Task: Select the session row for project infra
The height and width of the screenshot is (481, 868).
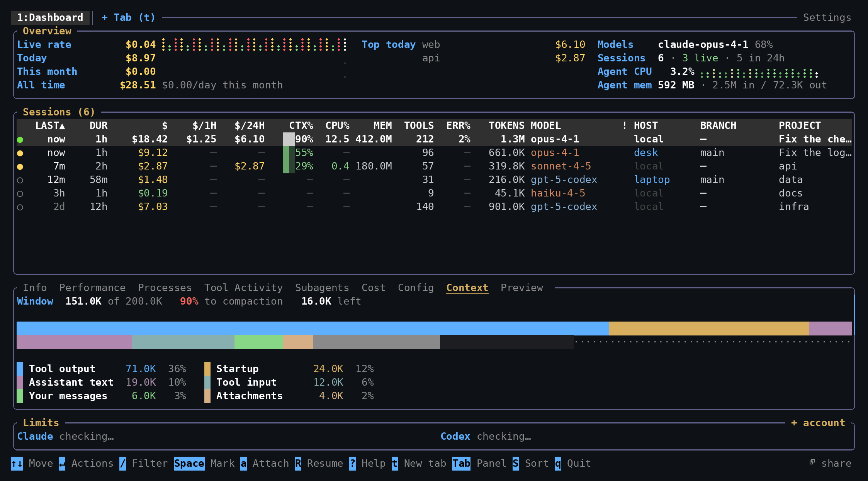Action: (x=434, y=207)
